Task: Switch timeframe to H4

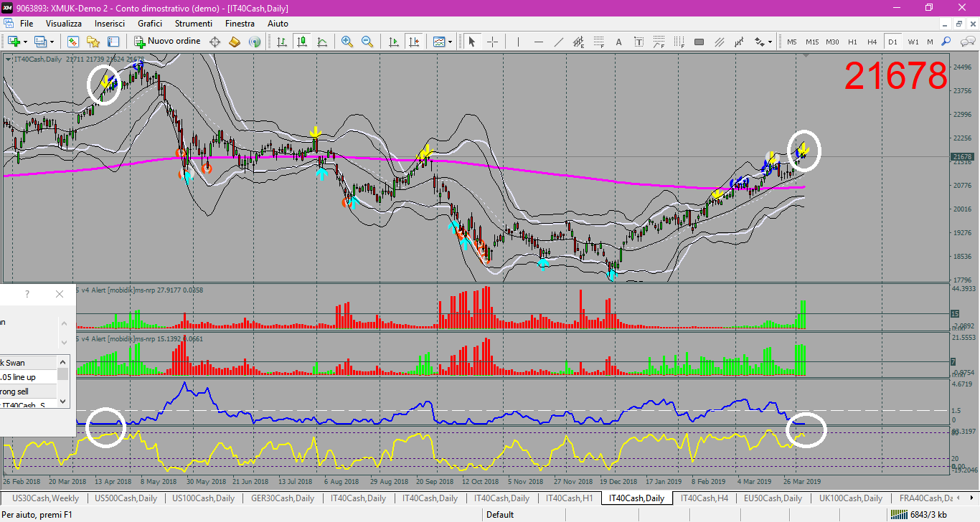Action: pyautogui.click(x=872, y=42)
